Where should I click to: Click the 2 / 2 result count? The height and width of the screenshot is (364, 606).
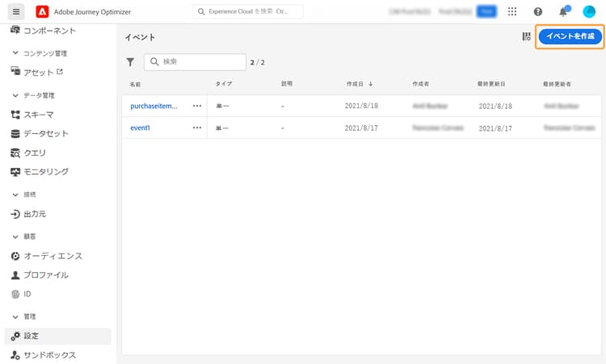click(258, 62)
